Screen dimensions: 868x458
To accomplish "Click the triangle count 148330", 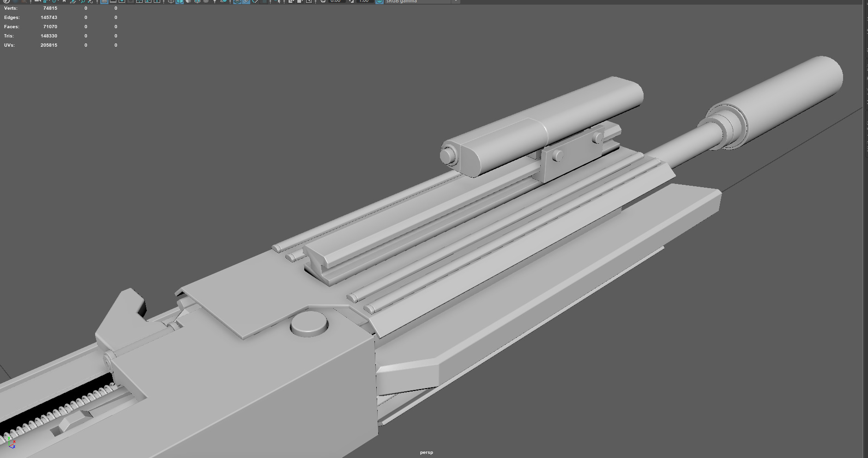I will click(x=49, y=36).
